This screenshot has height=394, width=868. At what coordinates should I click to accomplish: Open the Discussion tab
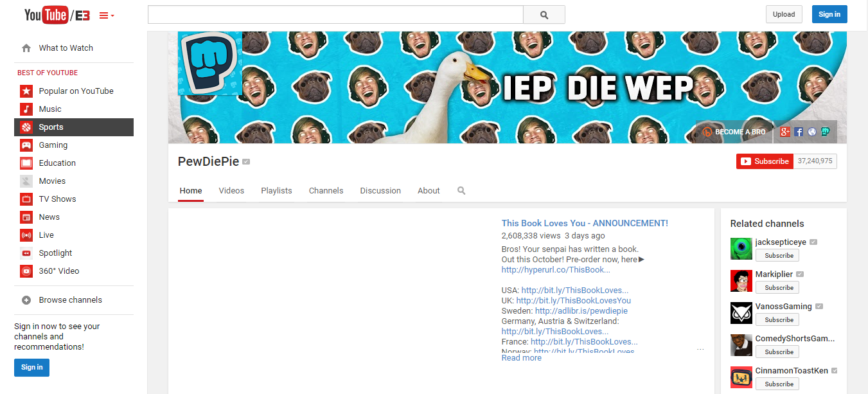pos(380,191)
